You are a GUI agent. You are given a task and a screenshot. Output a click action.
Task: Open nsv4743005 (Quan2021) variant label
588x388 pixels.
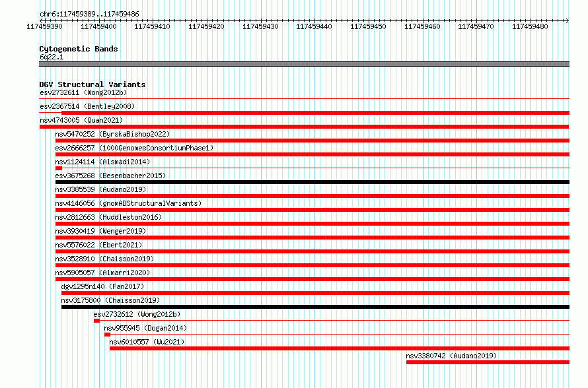81,120
